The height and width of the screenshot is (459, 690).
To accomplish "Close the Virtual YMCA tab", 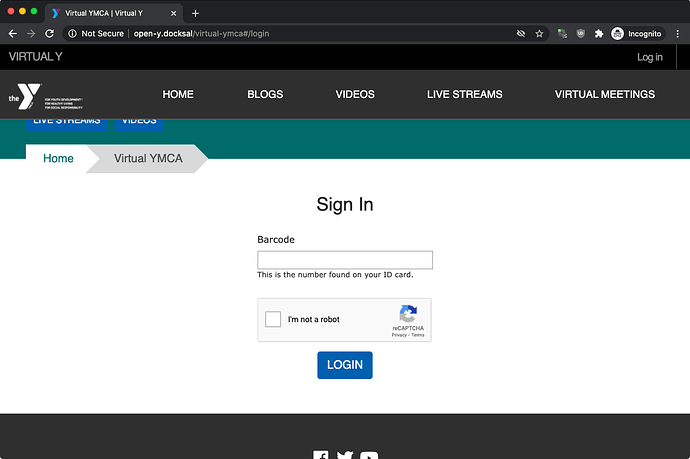I will coord(173,14).
